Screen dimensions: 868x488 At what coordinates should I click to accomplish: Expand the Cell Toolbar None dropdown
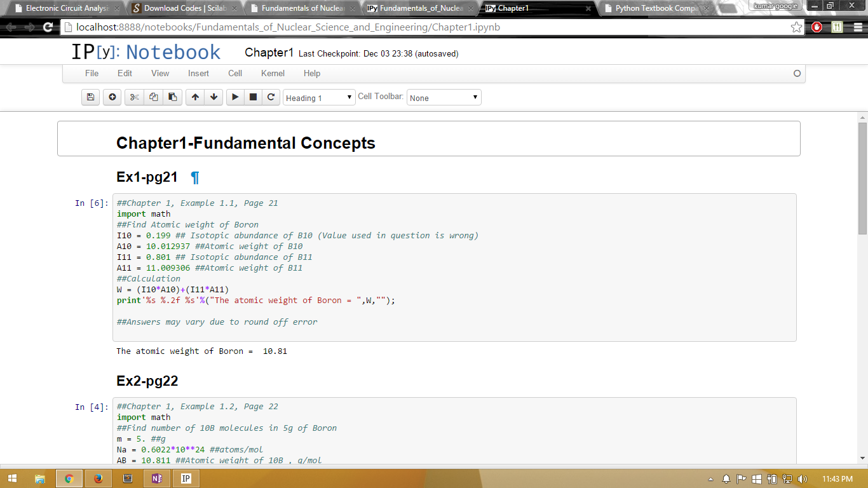(x=444, y=98)
